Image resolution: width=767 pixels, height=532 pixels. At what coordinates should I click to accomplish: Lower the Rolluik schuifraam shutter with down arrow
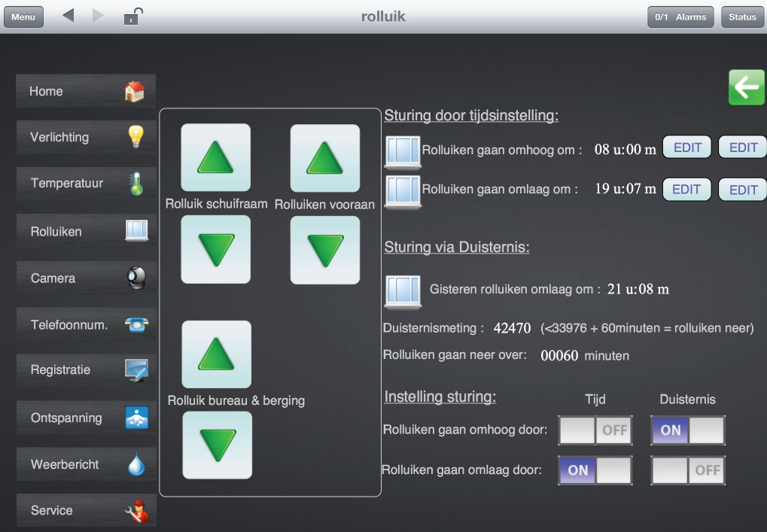click(x=216, y=249)
